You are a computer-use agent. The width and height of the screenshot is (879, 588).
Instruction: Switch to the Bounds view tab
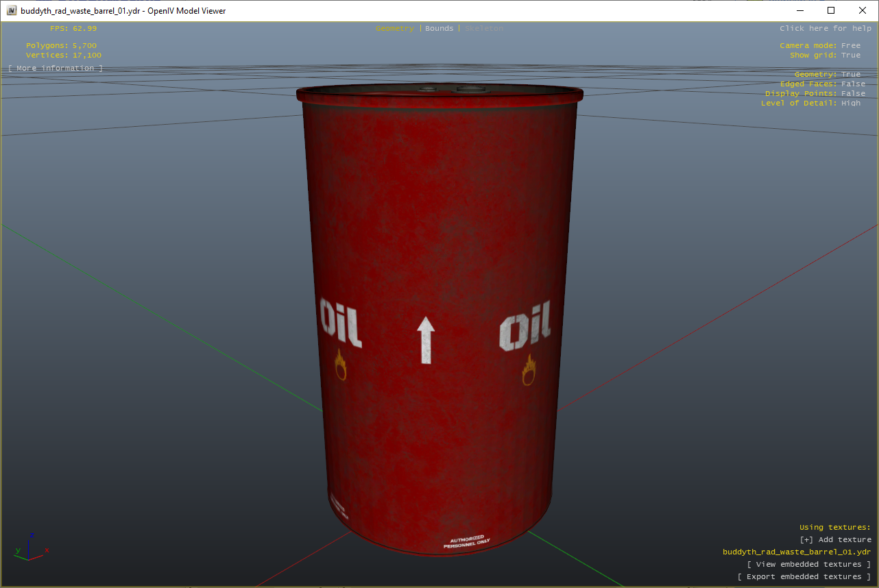(x=439, y=29)
